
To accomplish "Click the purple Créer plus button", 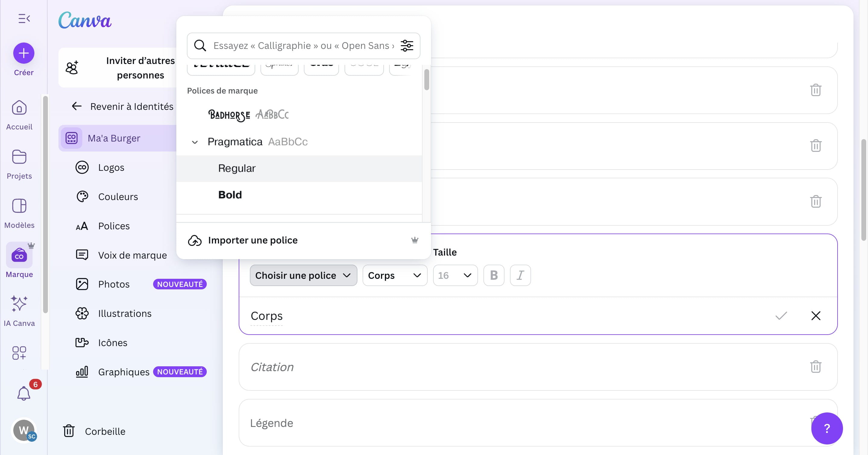I will [24, 53].
